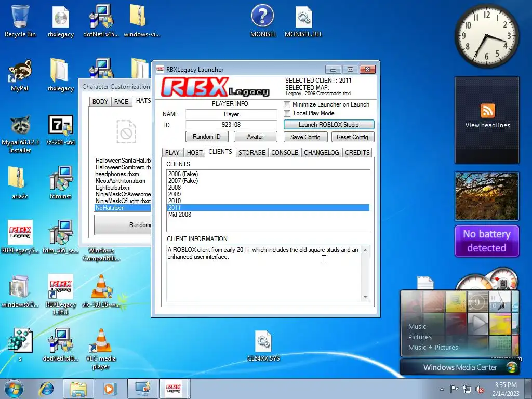This screenshot has width=532, height=399.
Task: Open the Action Center flag tray icon
Action: click(454, 389)
